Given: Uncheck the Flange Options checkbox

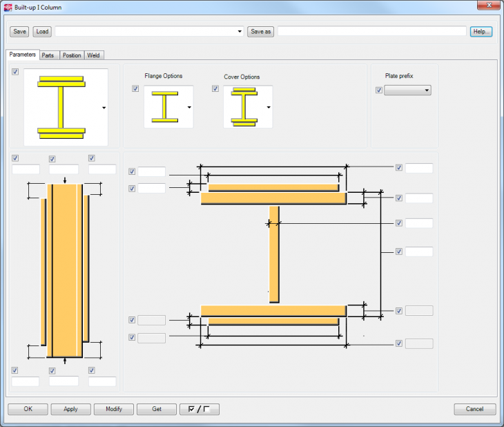Looking at the screenshot, I should (x=135, y=88).
